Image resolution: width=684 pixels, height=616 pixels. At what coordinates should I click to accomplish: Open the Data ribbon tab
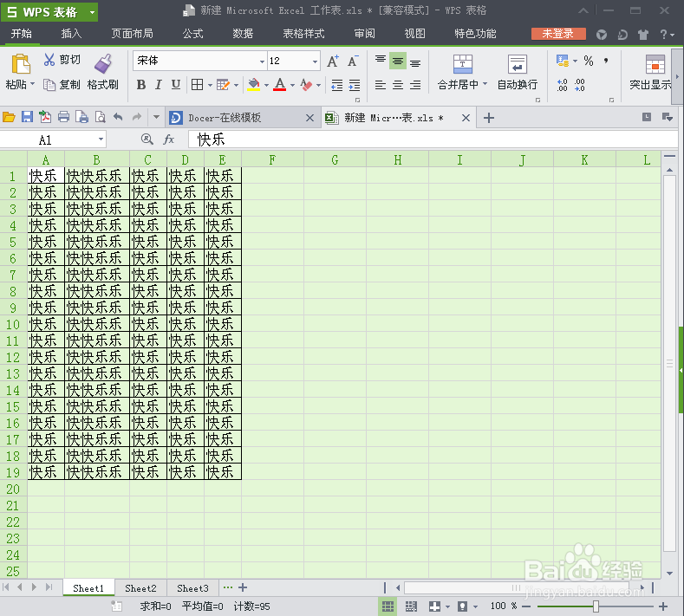(x=243, y=34)
